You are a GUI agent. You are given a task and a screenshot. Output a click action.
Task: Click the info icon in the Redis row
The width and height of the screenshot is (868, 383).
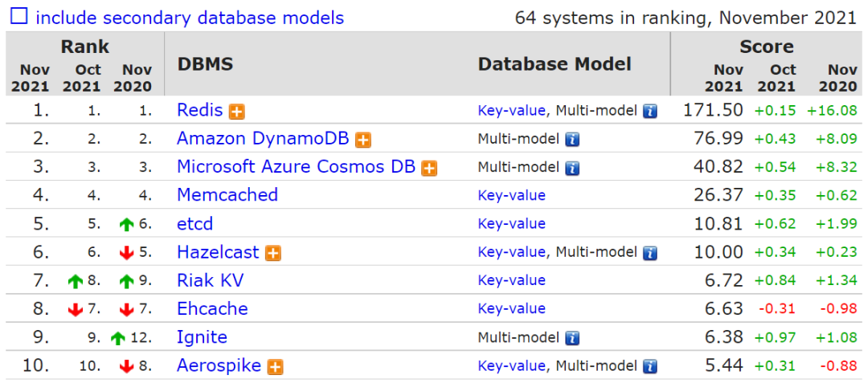650,112
